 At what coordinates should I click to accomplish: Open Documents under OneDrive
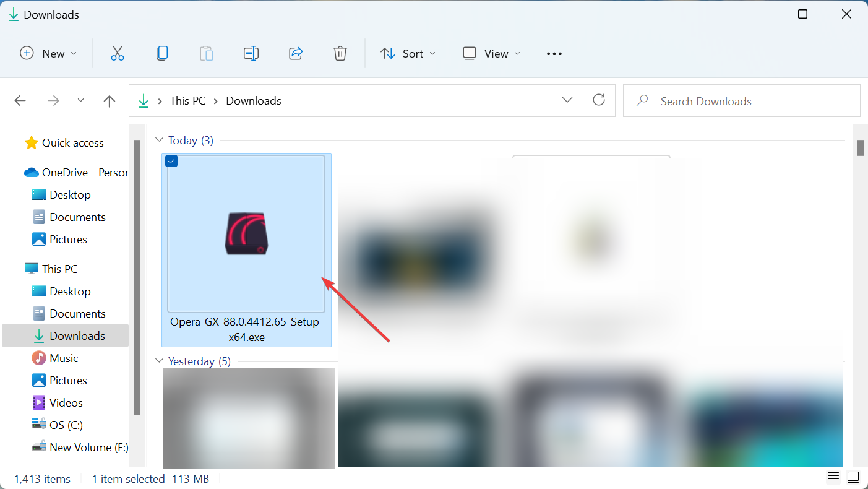click(x=78, y=217)
